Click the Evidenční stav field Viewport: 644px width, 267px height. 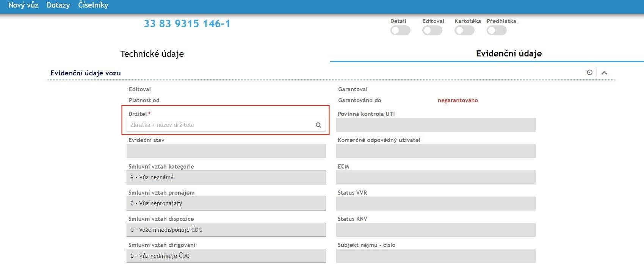pyautogui.click(x=226, y=151)
